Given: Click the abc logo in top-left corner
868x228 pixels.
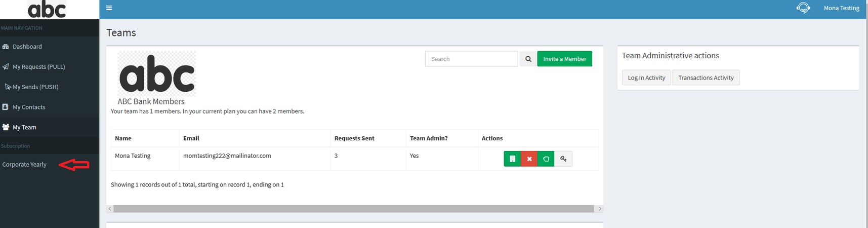Looking at the screenshot, I should (x=47, y=10).
